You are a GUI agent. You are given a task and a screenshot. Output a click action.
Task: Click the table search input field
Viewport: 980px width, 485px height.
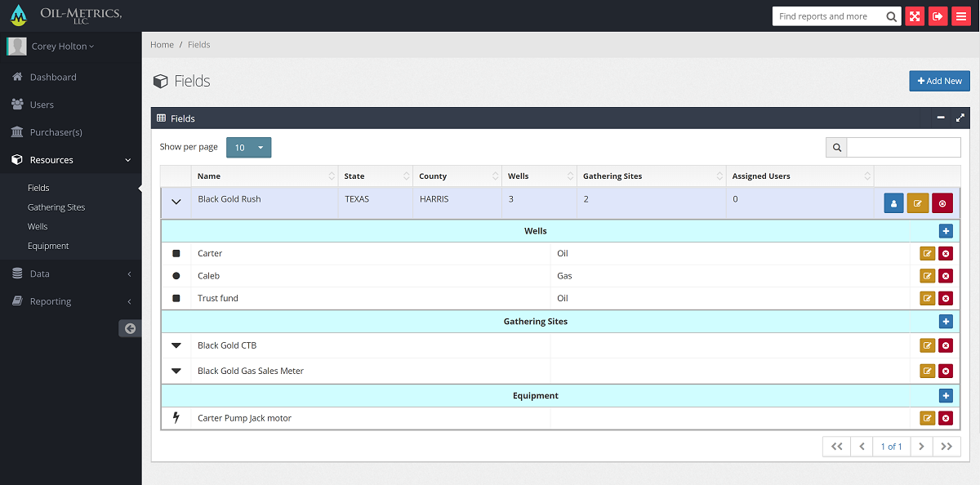903,148
